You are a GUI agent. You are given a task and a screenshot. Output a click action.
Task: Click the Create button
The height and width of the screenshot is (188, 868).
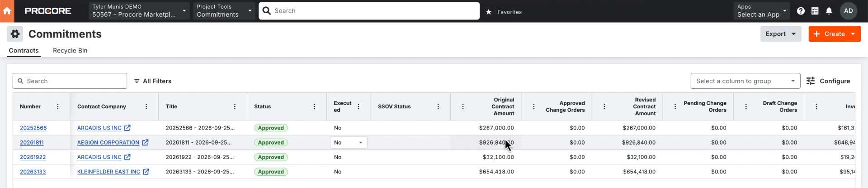tap(834, 34)
